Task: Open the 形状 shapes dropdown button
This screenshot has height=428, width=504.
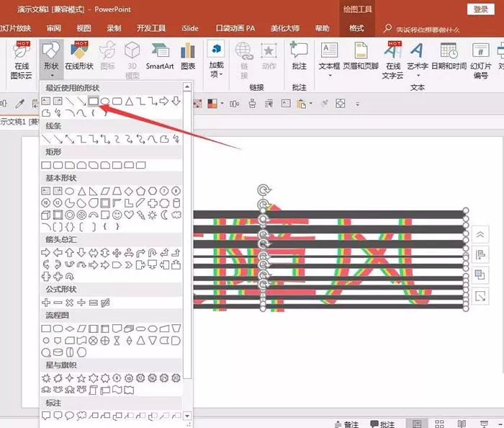Action: tap(51, 60)
